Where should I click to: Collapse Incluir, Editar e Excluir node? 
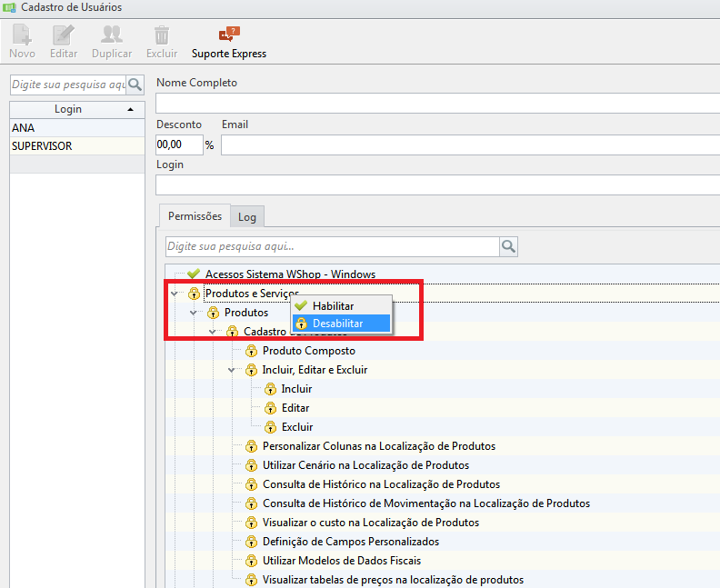coord(232,370)
